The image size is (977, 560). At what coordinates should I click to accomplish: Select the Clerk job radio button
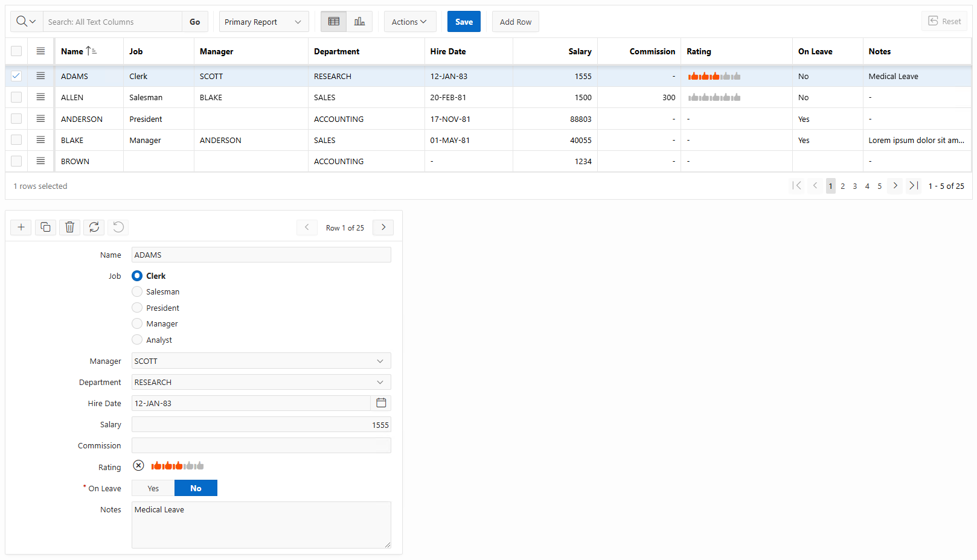tap(137, 276)
